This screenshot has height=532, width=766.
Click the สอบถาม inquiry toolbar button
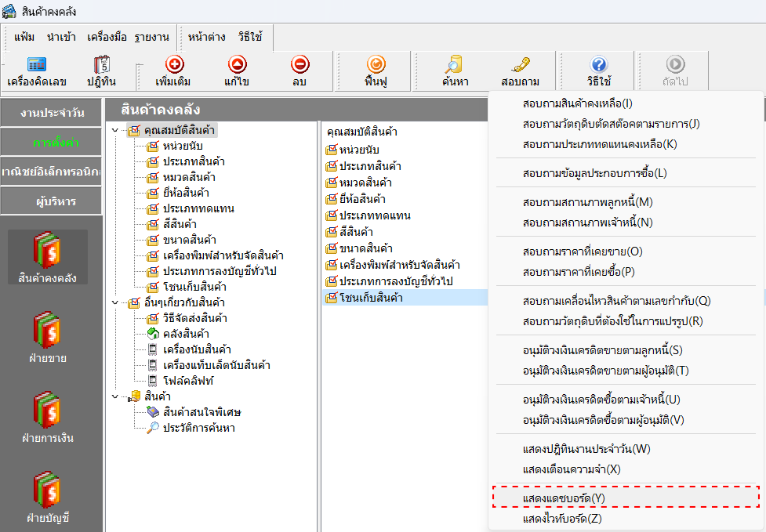tap(521, 71)
